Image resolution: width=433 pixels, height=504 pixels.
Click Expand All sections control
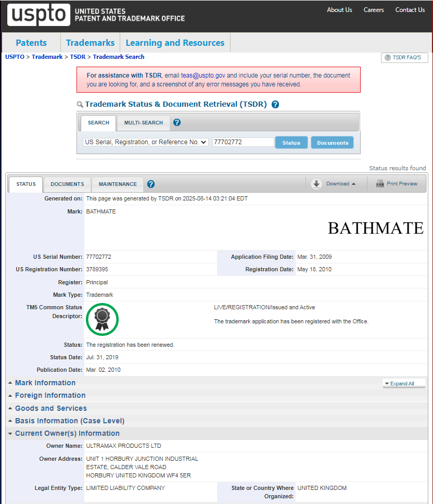pyautogui.click(x=403, y=383)
